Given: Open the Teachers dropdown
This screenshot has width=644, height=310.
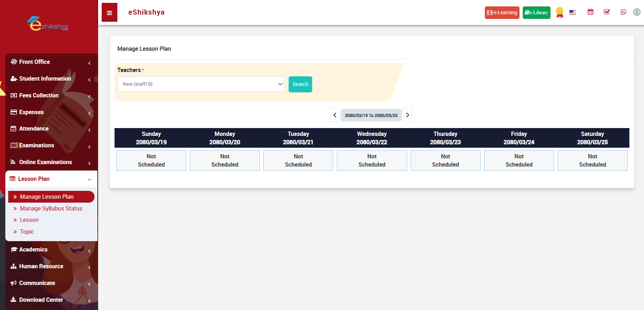Looking at the screenshot, I should 201,84.
